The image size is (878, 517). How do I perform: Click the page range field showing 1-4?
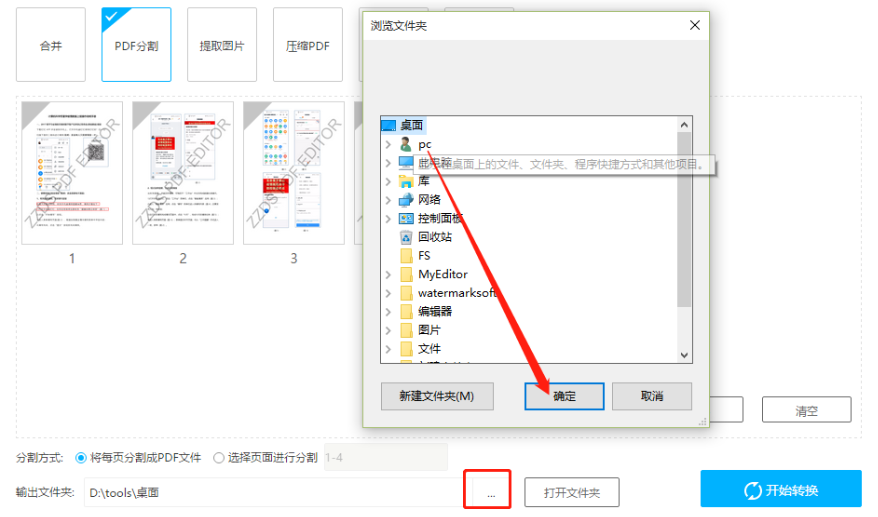point(386,458)
